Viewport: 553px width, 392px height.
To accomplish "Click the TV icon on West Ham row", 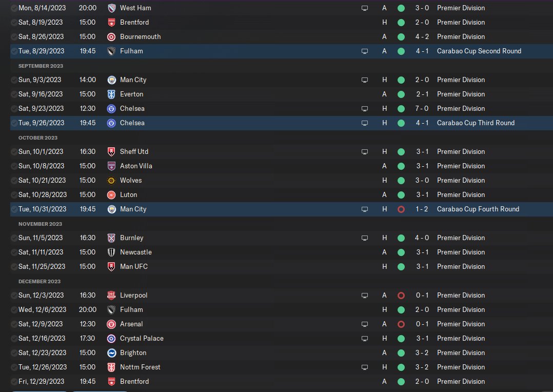I will click(365, 8).
